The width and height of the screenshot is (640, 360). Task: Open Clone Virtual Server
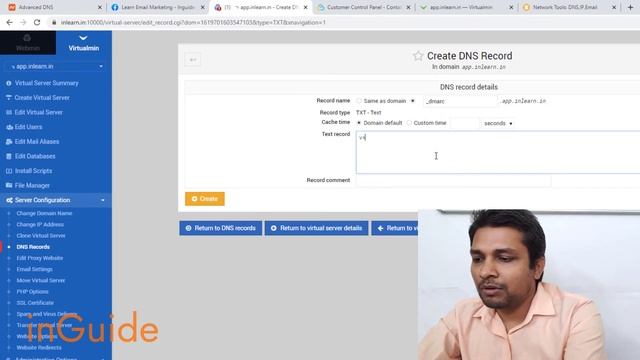point(41,236)
